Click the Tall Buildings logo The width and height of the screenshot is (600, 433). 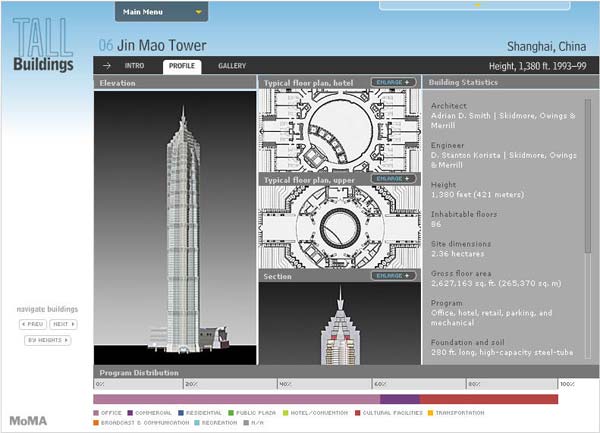(43, 44)
